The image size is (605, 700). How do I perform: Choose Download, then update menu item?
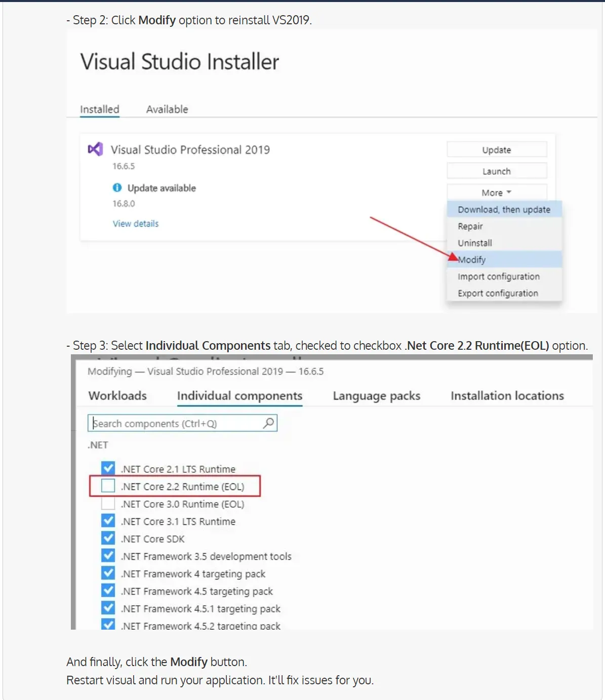coord(504,210)
